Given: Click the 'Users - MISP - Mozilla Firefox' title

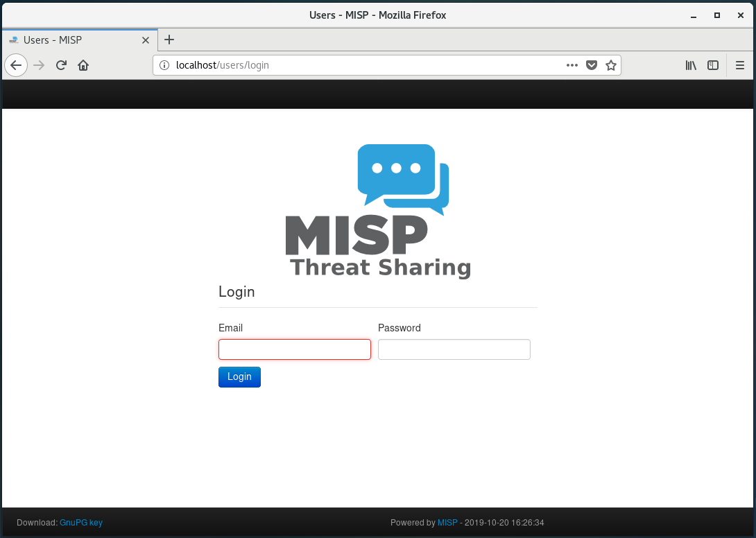Looking at the screenshot, I should point(378,15).
